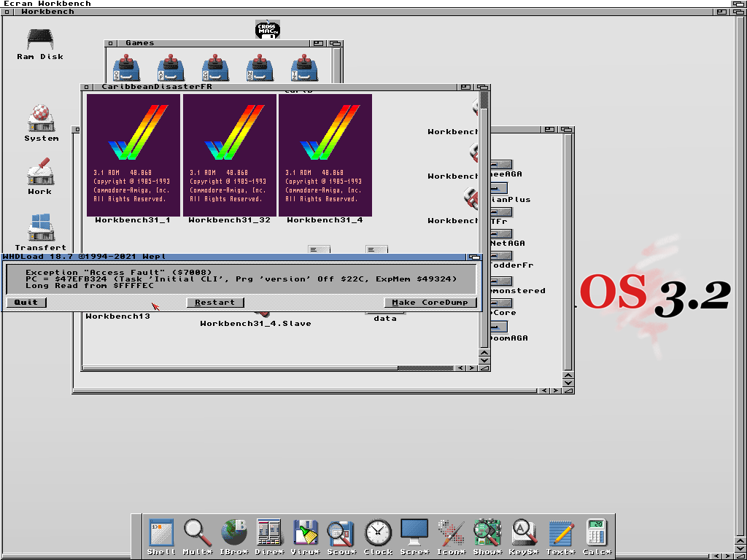Click the back drawer window scroll down arrow
Viewport: 747px width, 560px height.
click(x=568, y=384)
